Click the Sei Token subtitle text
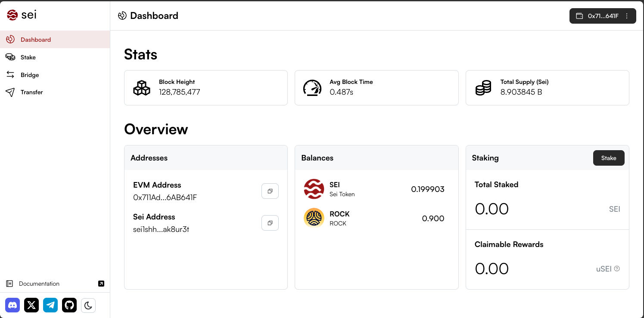Image resolution: width=644 pixels, height=318 pixels. pyautogui.click(x=342, y=194)
